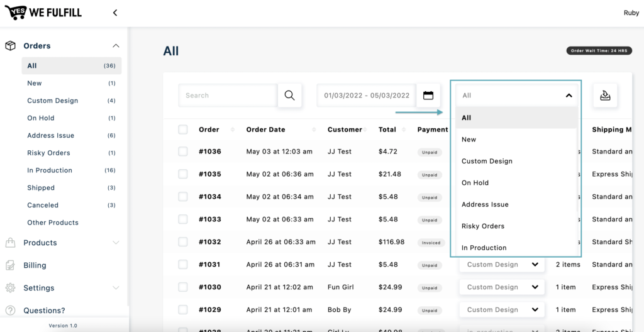
Task: Check the box for order #1032
Action: coord(183,242)
